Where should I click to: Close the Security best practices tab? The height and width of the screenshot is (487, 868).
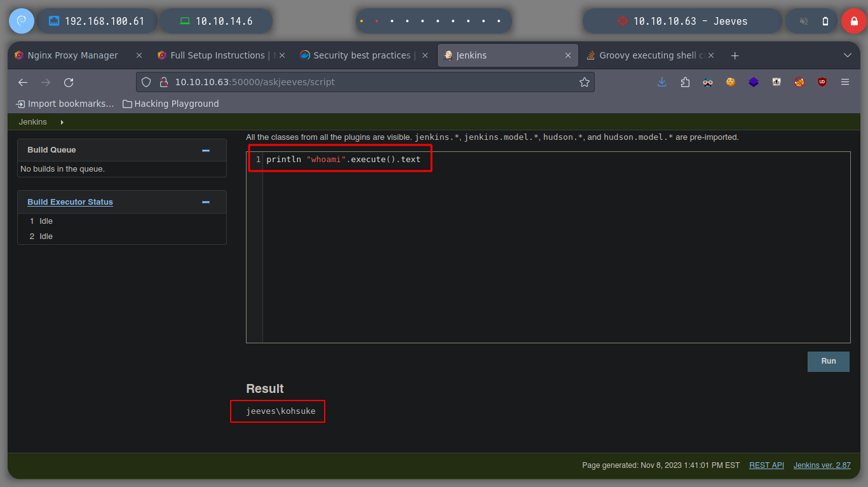click(x=425, y=55)
